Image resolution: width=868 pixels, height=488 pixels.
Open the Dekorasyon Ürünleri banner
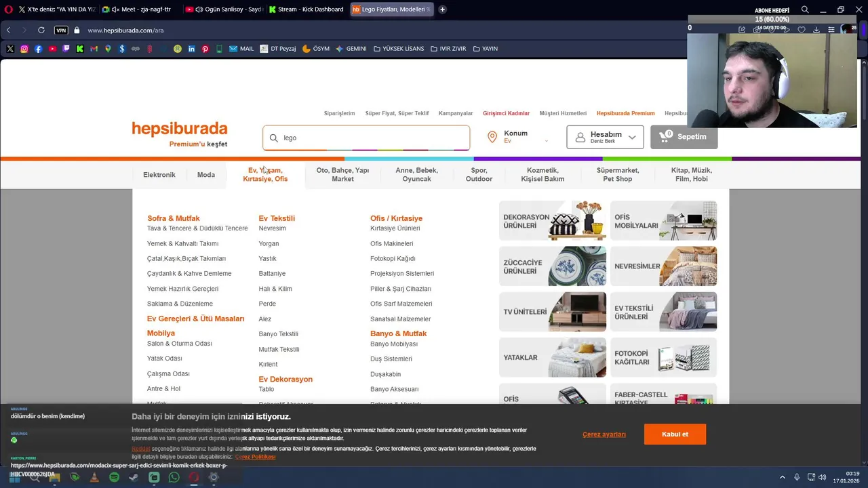click(553, 220)
